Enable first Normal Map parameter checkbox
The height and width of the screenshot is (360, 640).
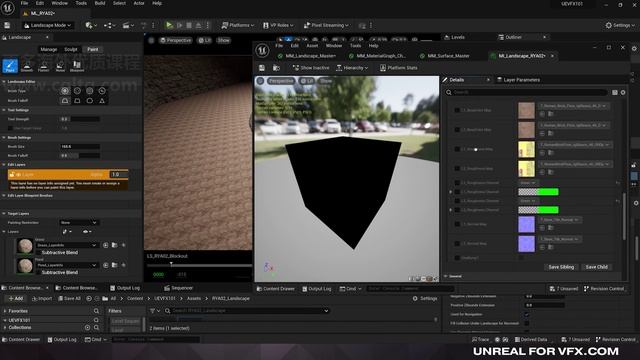click(457, 224)
